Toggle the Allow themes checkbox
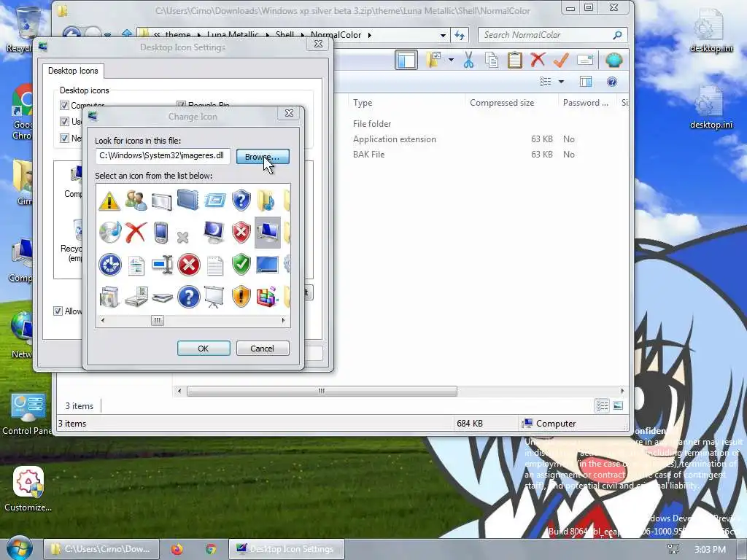 tap(58, 311)
